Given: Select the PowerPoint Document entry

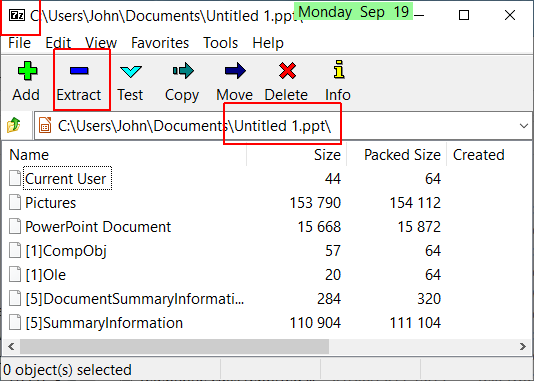Looking at the screenshot, I should [98, 227].
